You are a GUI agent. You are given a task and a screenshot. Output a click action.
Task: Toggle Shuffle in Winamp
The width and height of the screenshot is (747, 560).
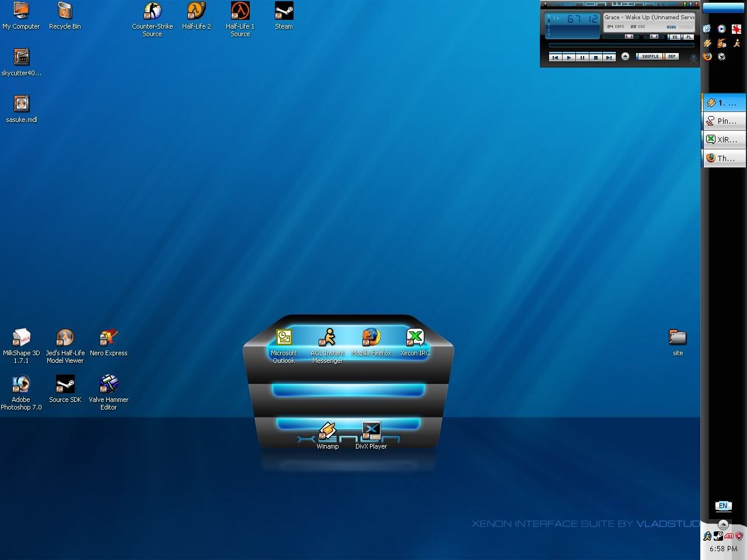[650, 57]
